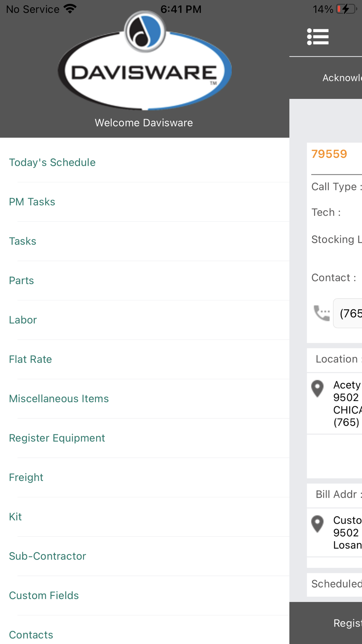Image resolution: width=362 pixels, height=644 pixels.
Task: Tap the Kit menu item
Action: click(x=16, y=517)
